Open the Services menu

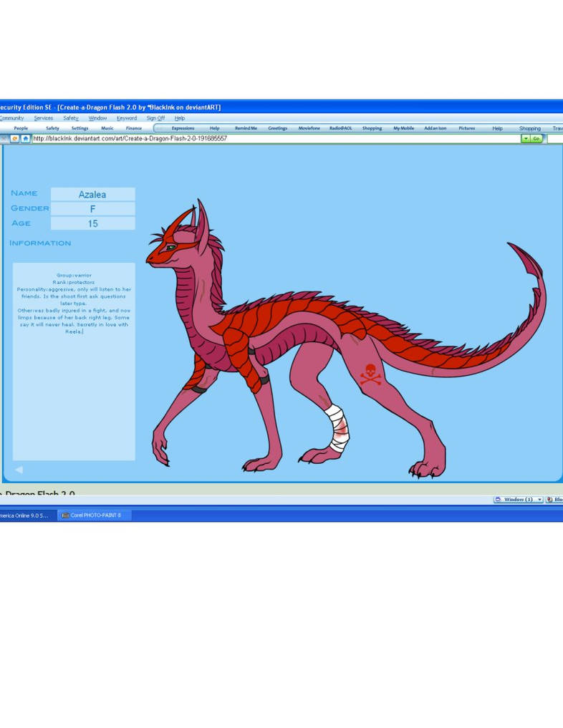(44, 118)
